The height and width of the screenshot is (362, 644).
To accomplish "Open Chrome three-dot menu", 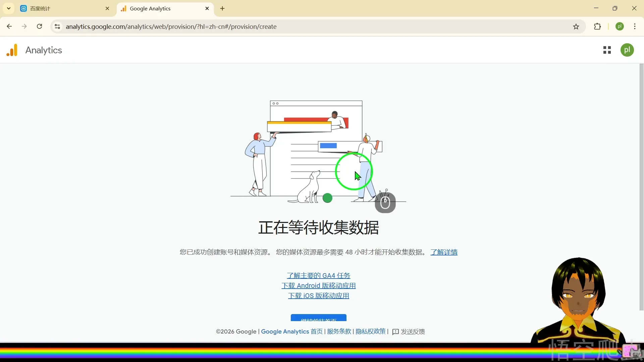I will (x=635, y=27).
